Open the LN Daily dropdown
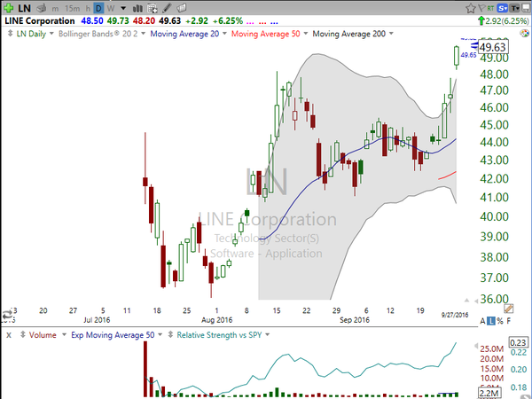The width and height of the screenshot is (532, 399). [51, 34]
